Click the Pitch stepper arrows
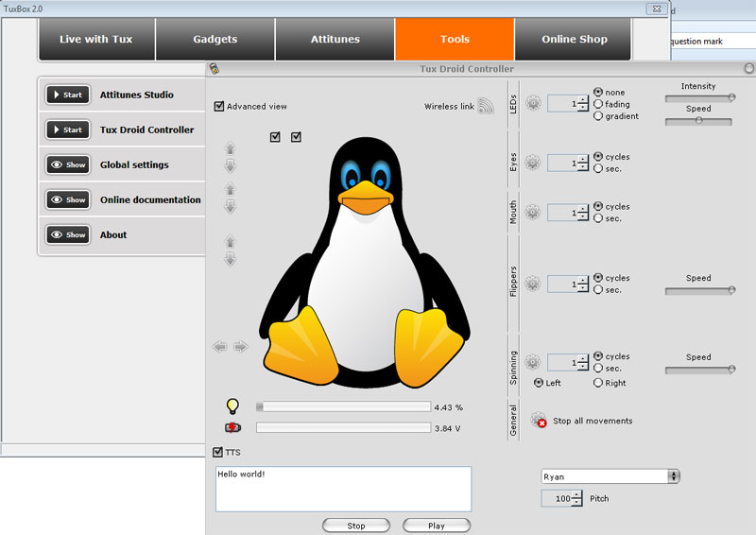 pos(576,498)
